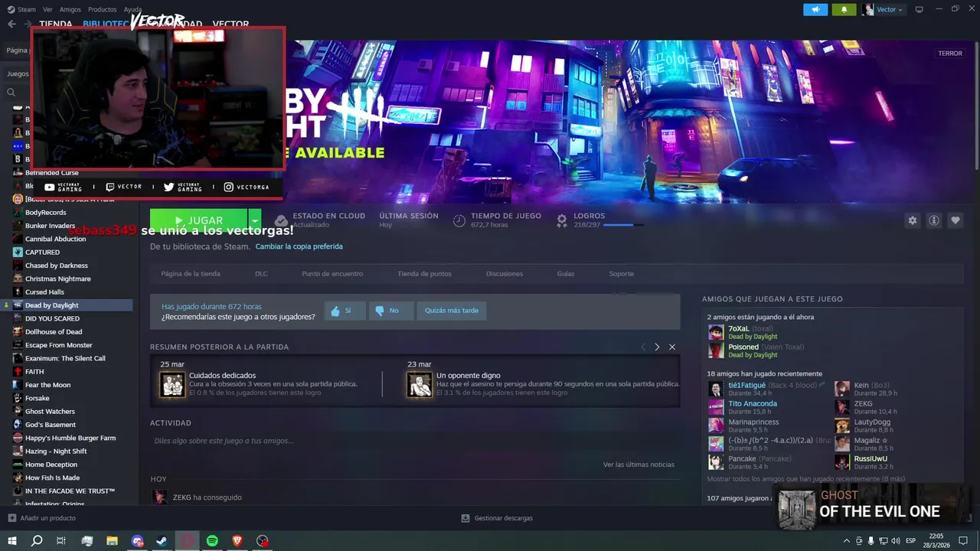The image size is (980, 551).
Task: Click the Añadir un producto plus icon
Action: click(11, 518)
